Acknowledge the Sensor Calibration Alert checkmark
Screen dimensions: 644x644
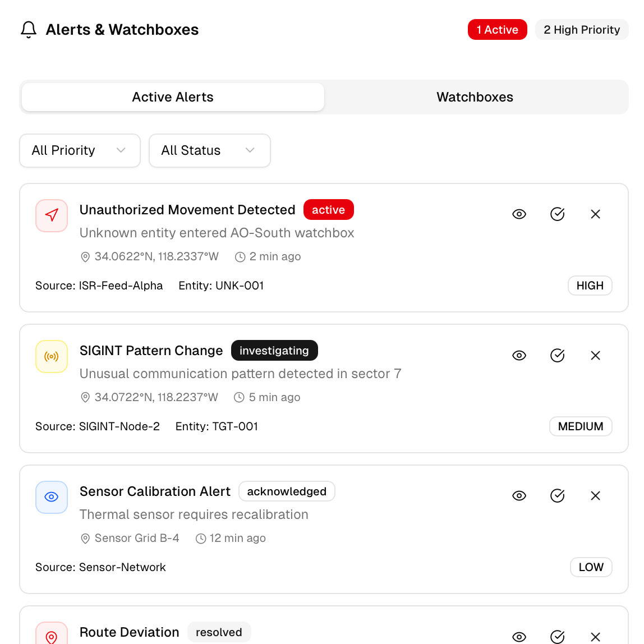(558, 496)
